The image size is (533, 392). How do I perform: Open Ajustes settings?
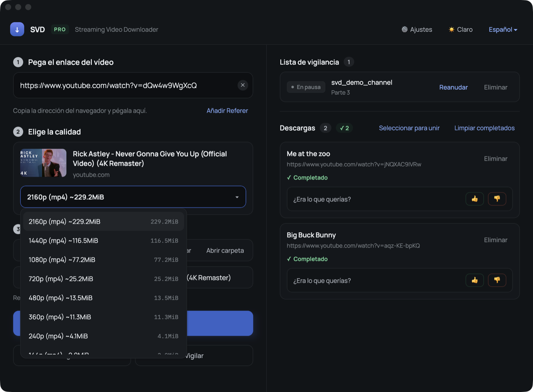417,29
